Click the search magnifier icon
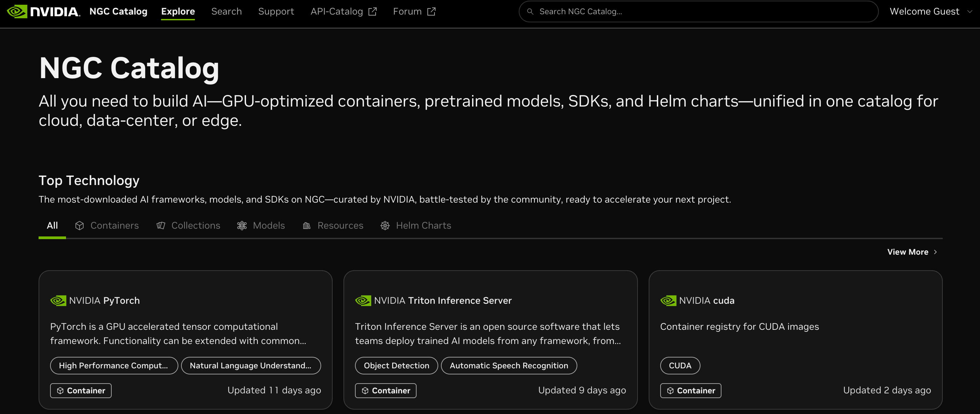Viewport: 980px width, 414px height. [x=530, y=11]
